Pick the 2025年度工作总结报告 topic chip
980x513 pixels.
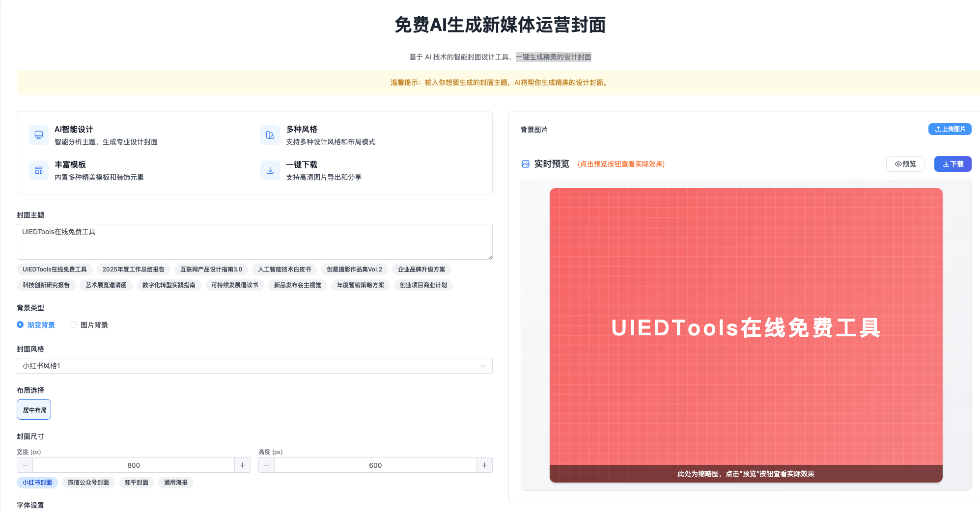point(134,270)
